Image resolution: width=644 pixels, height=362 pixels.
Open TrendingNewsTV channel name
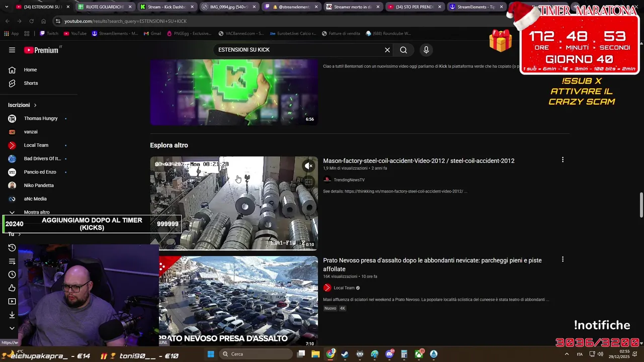349,180
